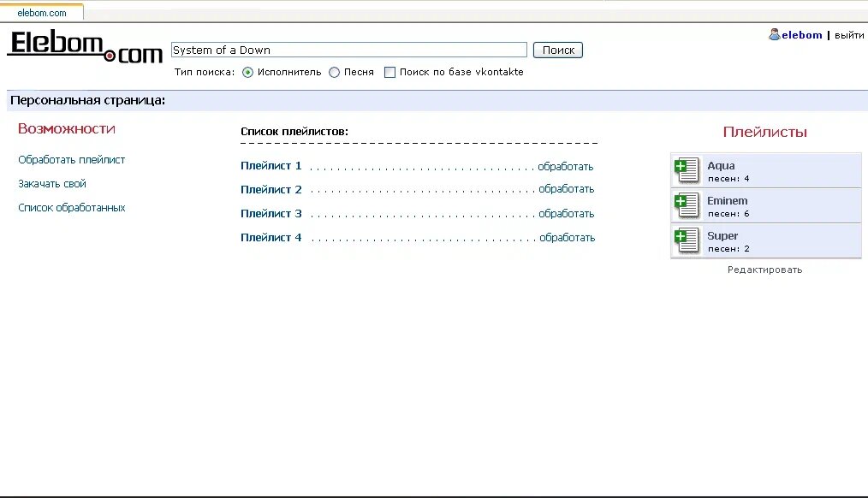
Task: Open Плейлист 4
Action: (271, 237)
